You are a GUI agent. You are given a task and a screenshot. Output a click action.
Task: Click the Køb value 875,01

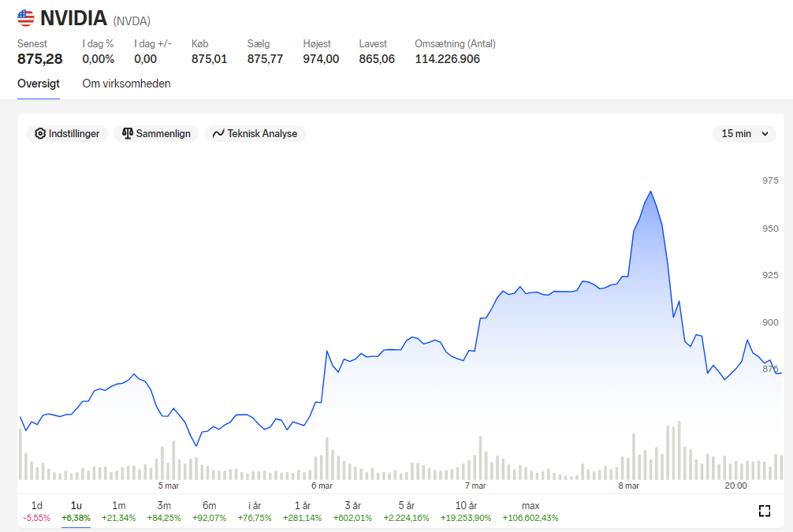pyautogui.click(x=210, y=59)
